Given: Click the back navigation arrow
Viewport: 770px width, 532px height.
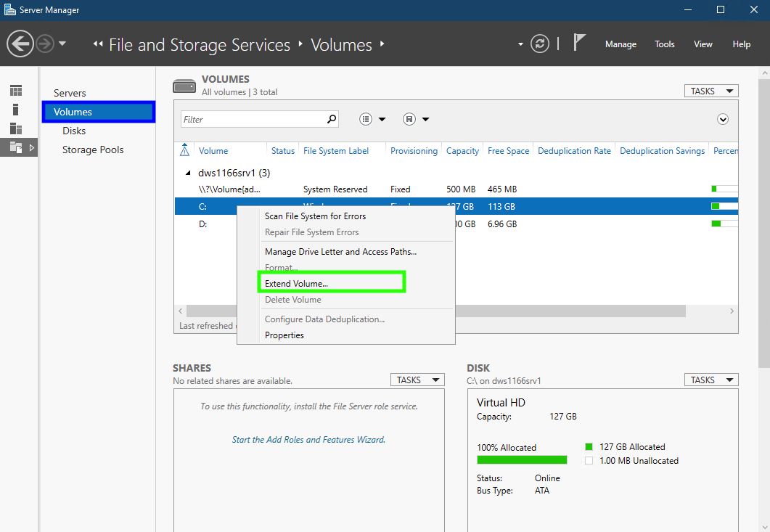Looking at the screenshot, I should [20, 44].
